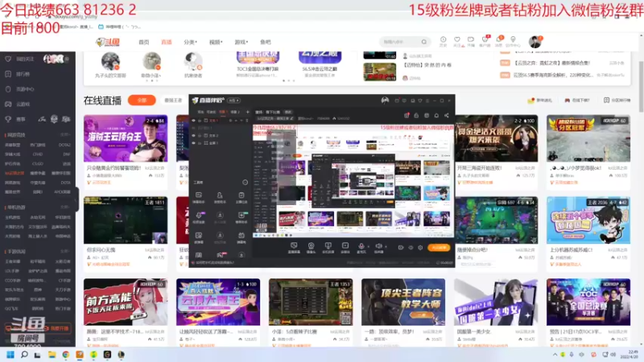This screenshot has height=362, width=644.
Task: Open the 顶尖王者阵容 stream thumbnail
Action: click(x=403, y=302)
